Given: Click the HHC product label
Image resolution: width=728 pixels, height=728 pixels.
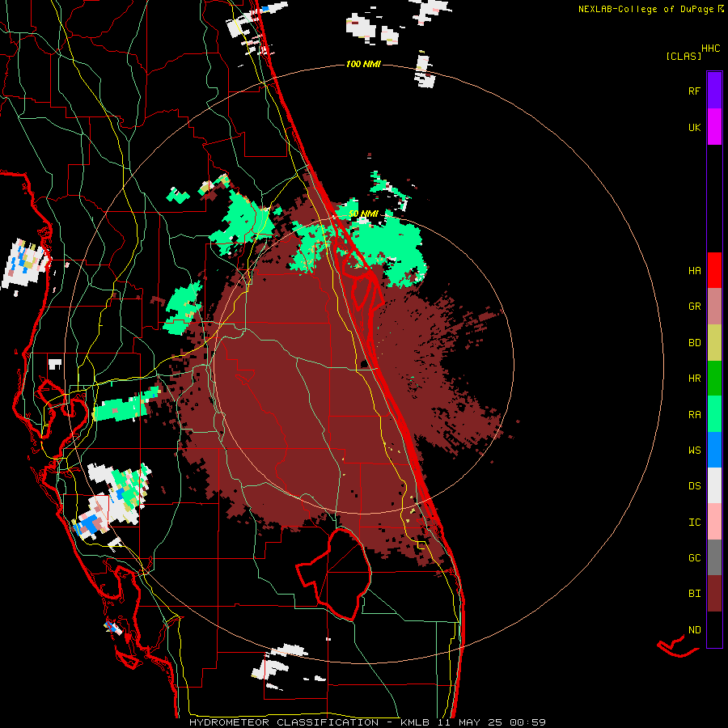Looking at the screenshot, I should click(711, 49).
